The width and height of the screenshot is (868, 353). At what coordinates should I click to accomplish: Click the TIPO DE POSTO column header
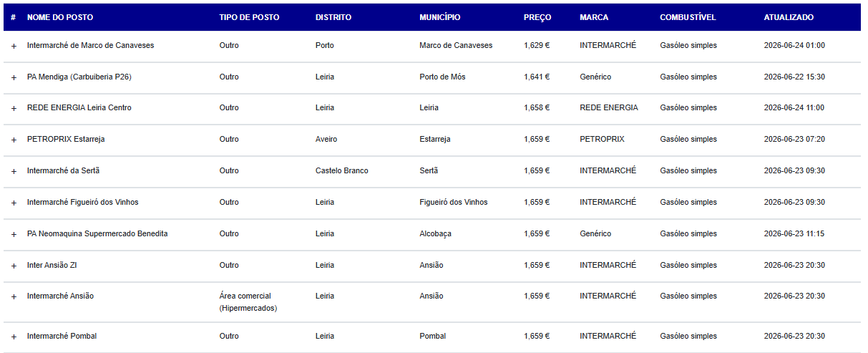click(x=249, y=17)
